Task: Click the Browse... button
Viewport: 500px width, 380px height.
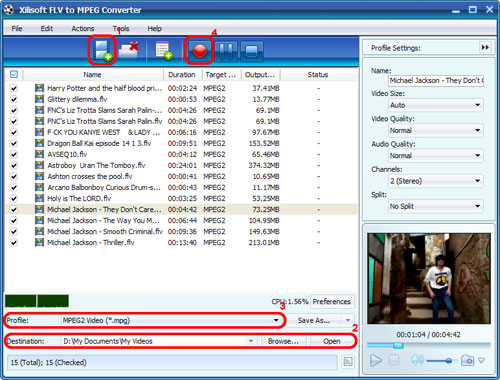Action: [283, 341]
